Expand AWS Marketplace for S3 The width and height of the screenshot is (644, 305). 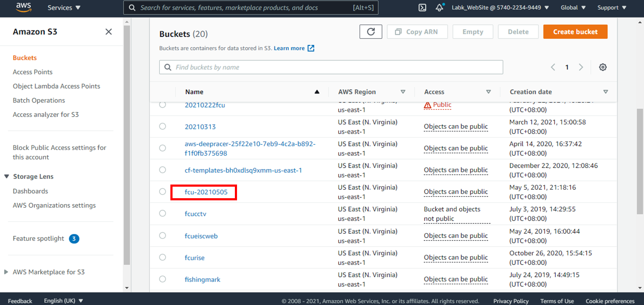point(6,272)
